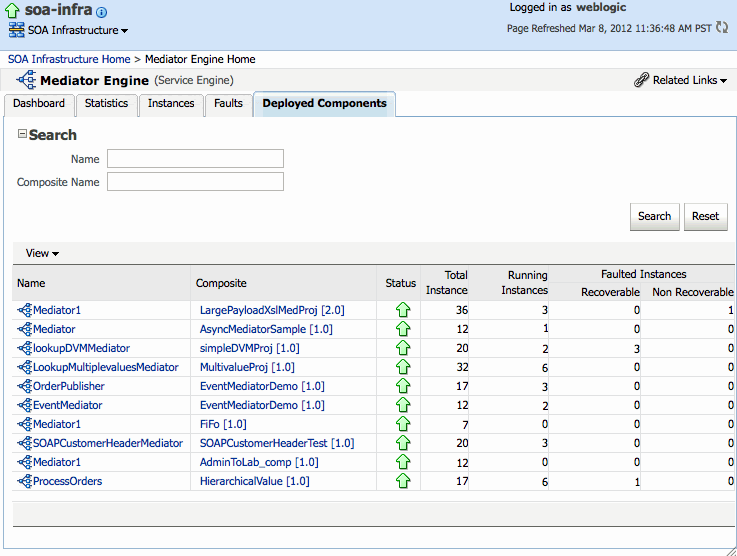Screen dimensions: 737x556
Task: Refresh the page with the refresh icon
Action: [722, 27]
